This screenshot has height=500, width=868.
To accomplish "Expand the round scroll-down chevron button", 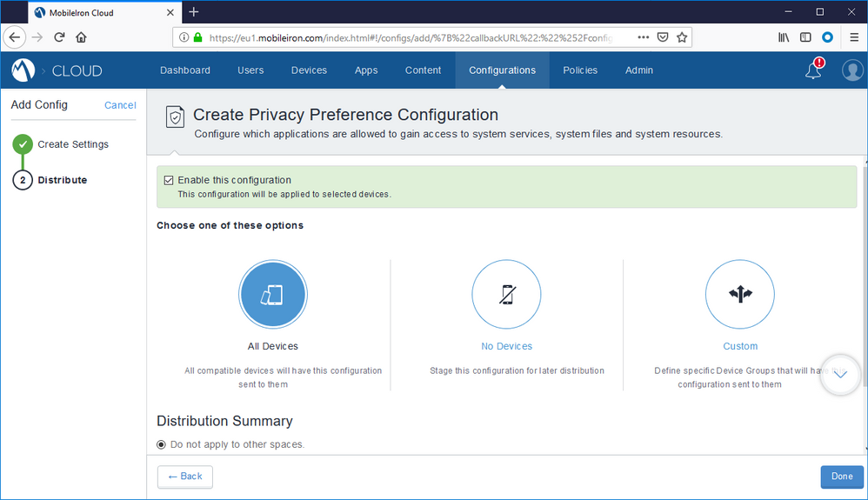I will (x=840, y=375).
